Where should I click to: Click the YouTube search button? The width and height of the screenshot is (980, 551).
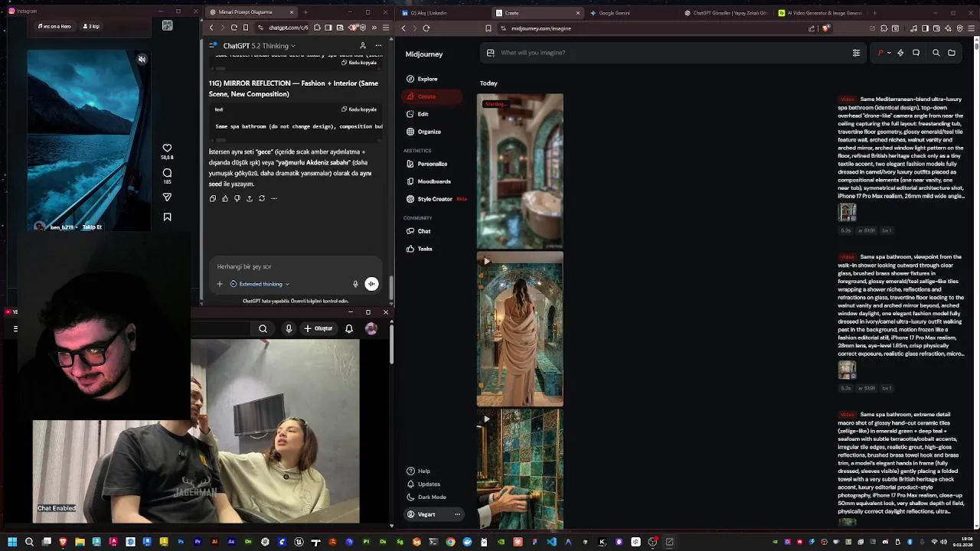[263, 328]
